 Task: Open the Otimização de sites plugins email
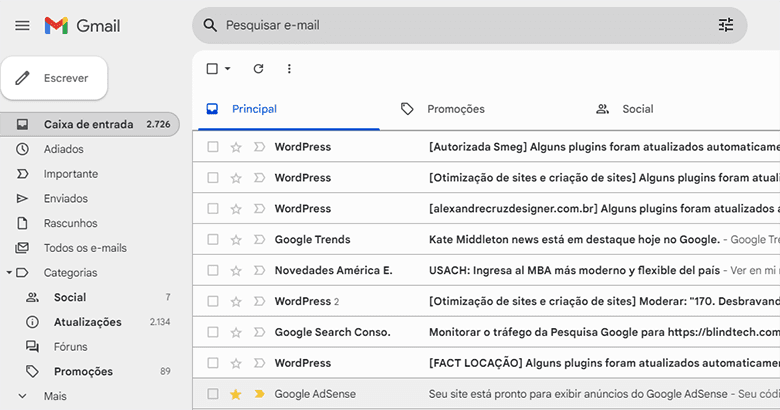[486, 178]
